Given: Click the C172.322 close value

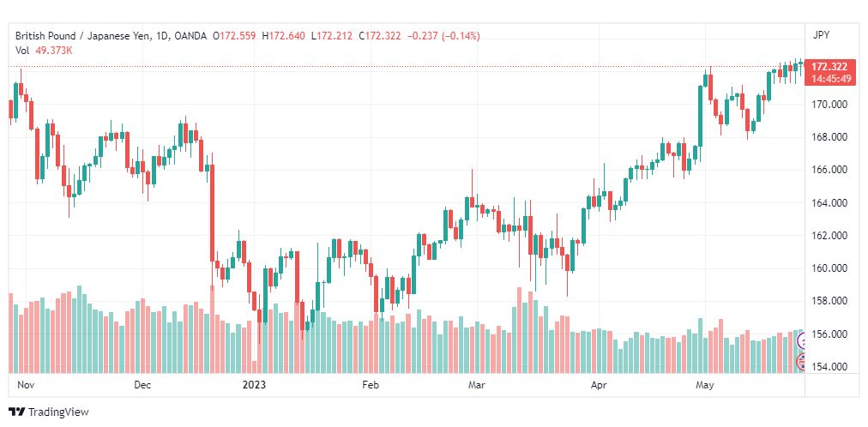Looking at the screenshot, I should click(x=379, y=36).
